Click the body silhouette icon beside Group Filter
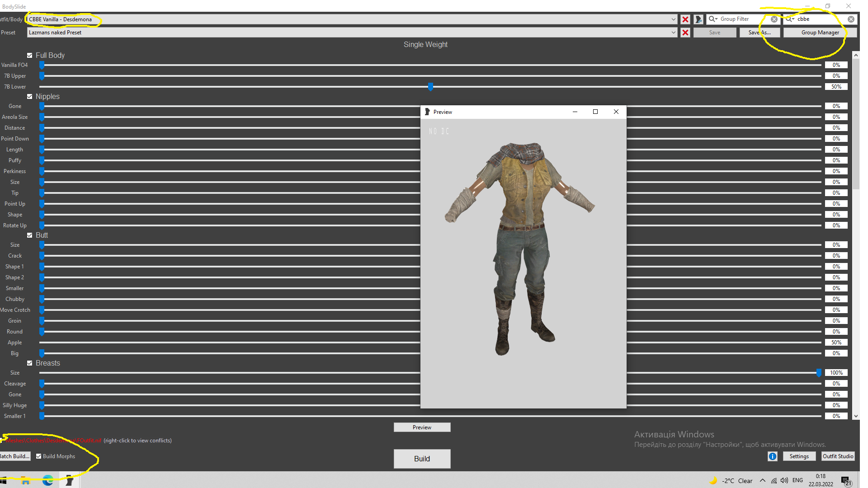This screenshot has height=488, width=868. (x=698, y=19)
